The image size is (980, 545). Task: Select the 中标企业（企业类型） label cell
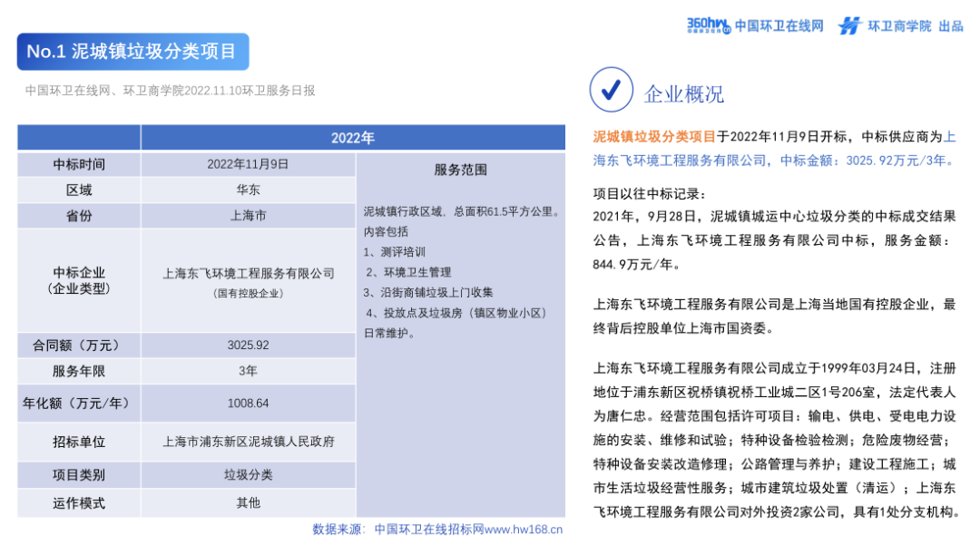click(x=79, y=280)
